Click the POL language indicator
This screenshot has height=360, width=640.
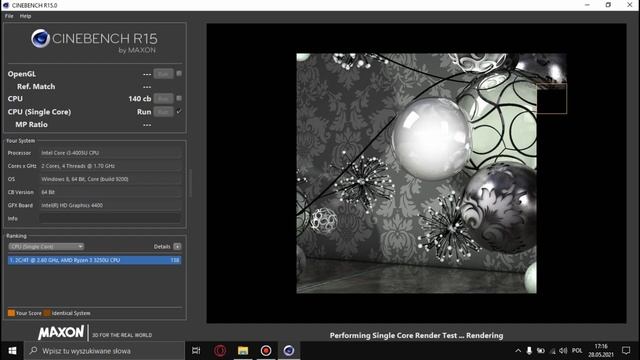pyautogui.click(x=577, y=351)
